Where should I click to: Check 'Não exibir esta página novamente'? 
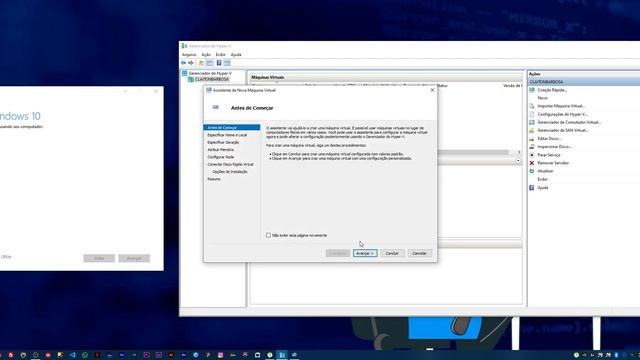[268, 236]
